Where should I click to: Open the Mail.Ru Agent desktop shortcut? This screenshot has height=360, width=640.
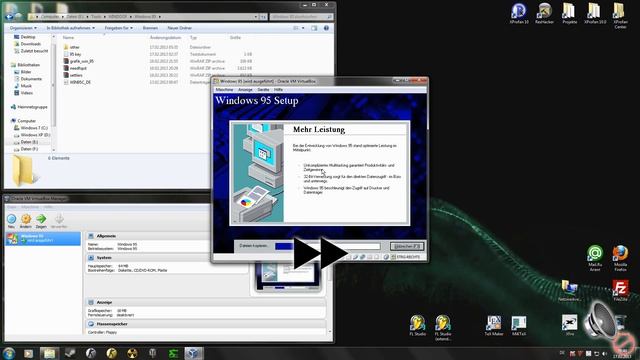coord(595,258)
